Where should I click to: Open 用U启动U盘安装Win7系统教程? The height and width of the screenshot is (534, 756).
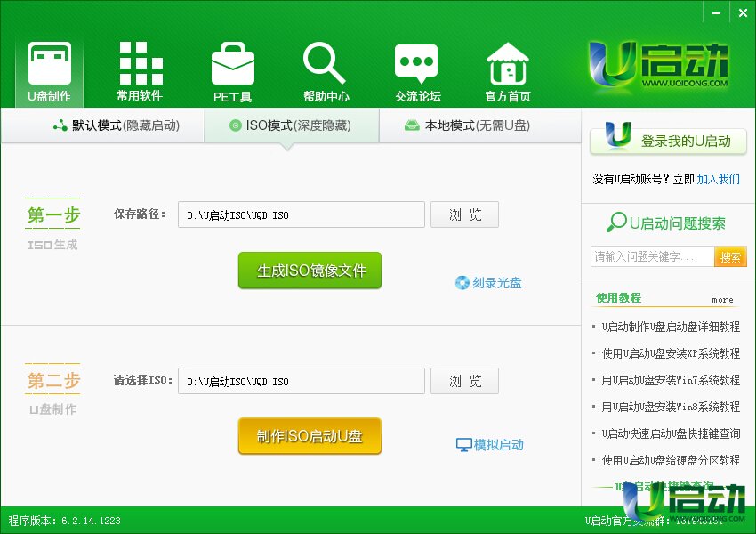pyautogui.click(x=671, y=380)
